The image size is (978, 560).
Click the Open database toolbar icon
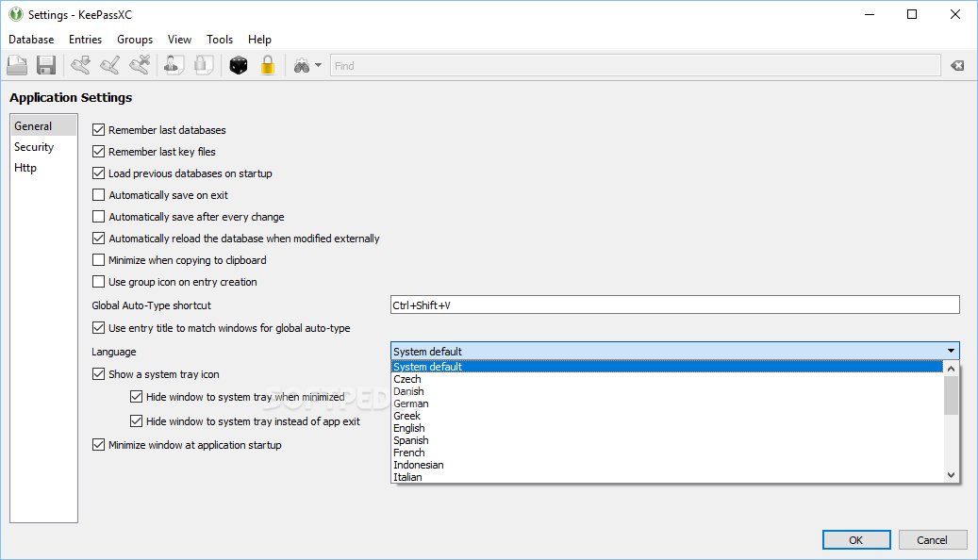click(x=18, y=65)
